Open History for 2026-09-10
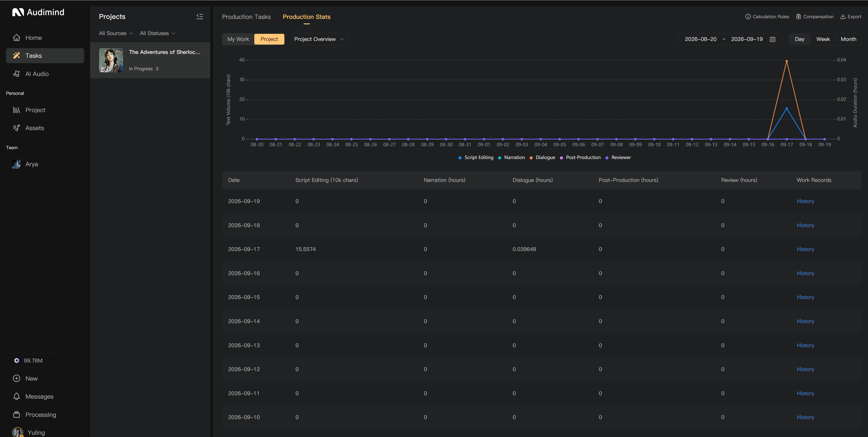The width and height of the screenshot is (868, 437). [x=805, y=417]
